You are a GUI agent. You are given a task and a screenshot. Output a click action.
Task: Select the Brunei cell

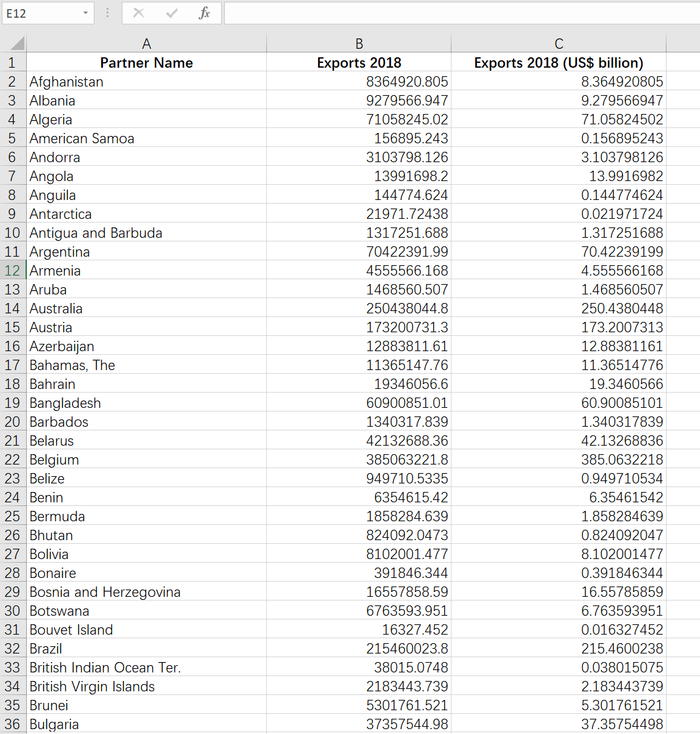(146, 705)
